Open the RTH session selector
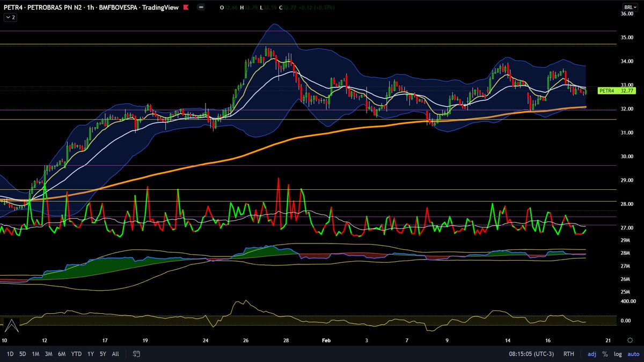This screenshot has width=644, height=362. (x=569, y=354)
